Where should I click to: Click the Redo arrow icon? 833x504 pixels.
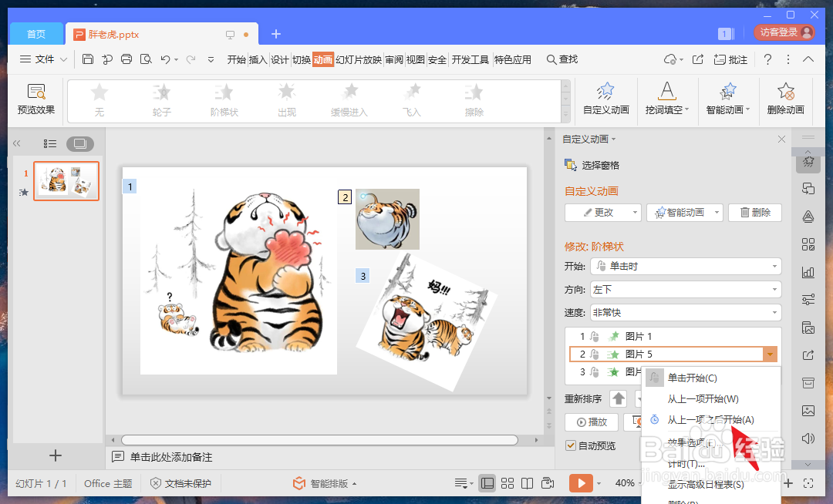tap(191, 59)
